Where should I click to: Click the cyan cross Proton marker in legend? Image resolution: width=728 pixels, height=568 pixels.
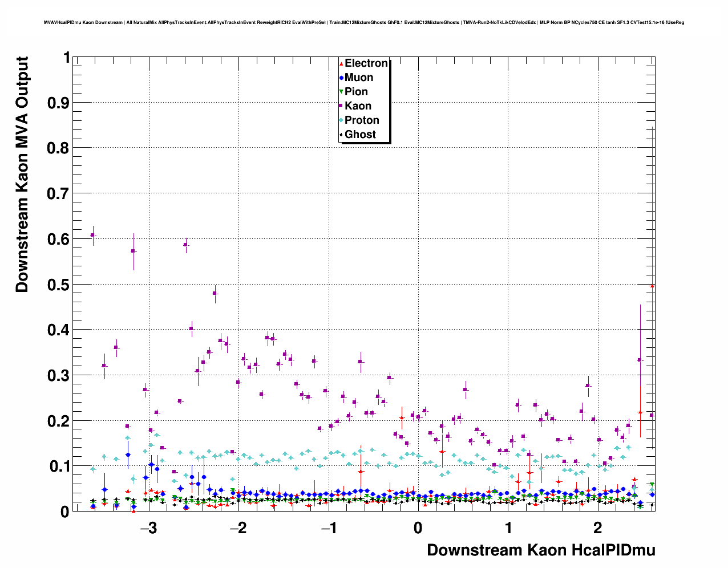341,120
